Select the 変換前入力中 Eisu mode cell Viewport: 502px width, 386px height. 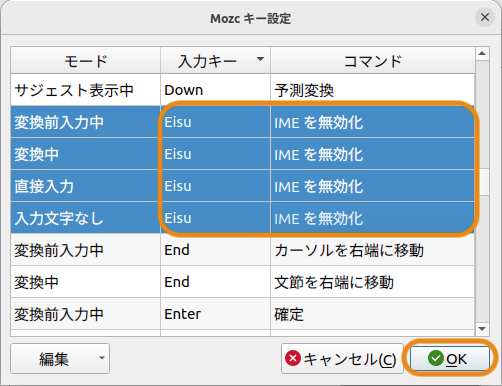(x=86, y=122)
